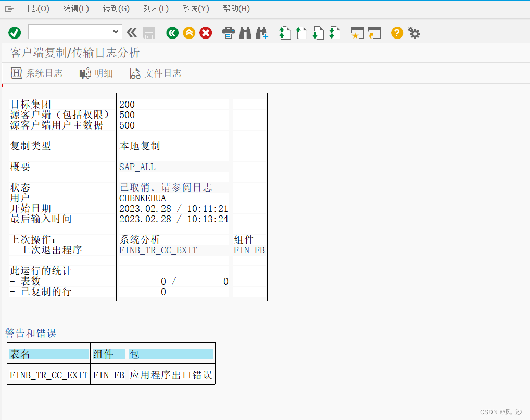Screen dimensions: 530x420
Task: Open the 日志(O) menu
Action: point(35,8)
